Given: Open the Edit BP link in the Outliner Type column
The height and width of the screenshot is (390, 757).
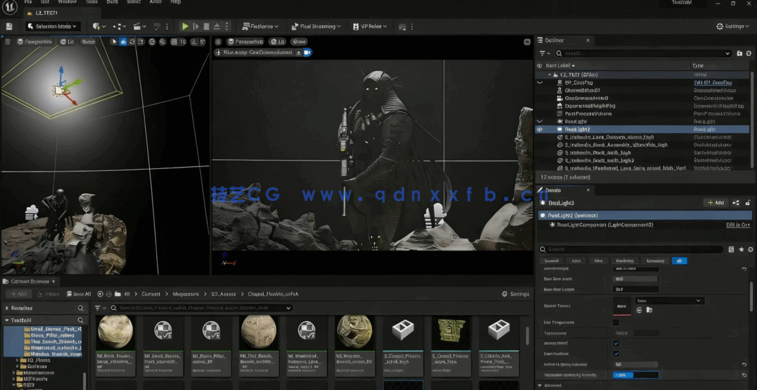Looking at the screenshot, I should pyautogui.click(x=713, y=83).
